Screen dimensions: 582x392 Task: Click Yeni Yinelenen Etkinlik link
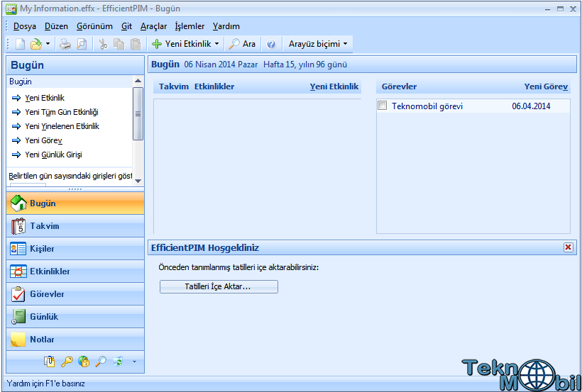(x=62, y=126)
